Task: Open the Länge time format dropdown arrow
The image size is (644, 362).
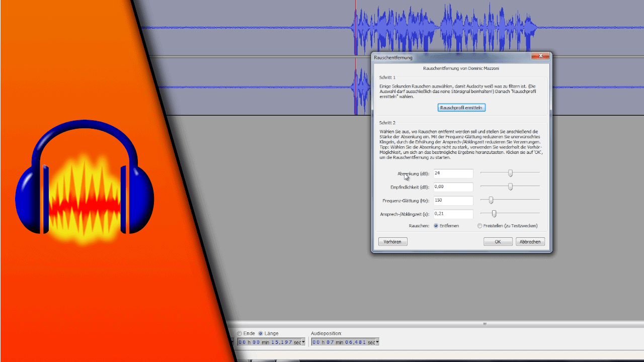Action: click(x=303, y=342)
